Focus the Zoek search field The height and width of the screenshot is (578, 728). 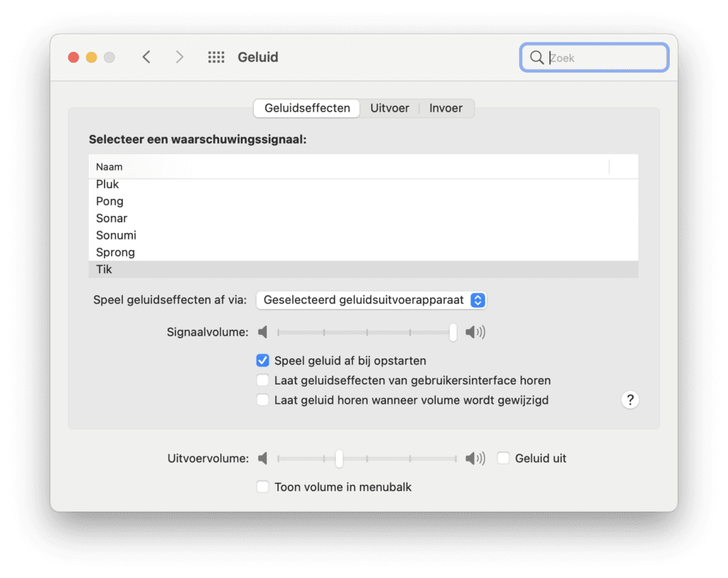tap(594, 58)
